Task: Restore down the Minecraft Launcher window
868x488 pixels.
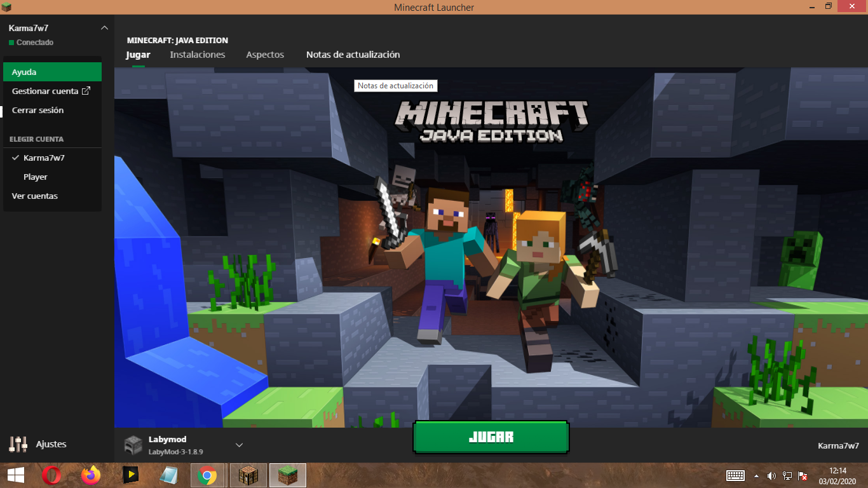Action: pyautogui.click(x=829, y=6)
